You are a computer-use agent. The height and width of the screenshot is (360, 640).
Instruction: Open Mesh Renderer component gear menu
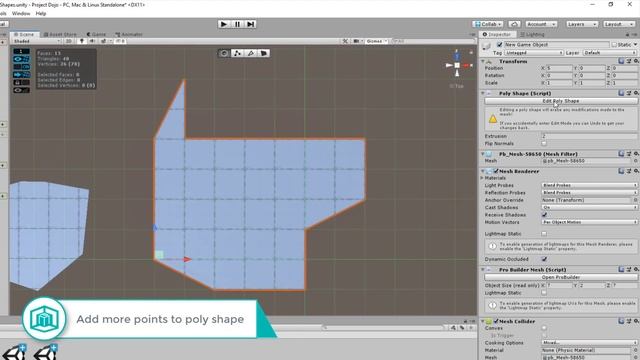pyautogui.click(x=636, y=171)
